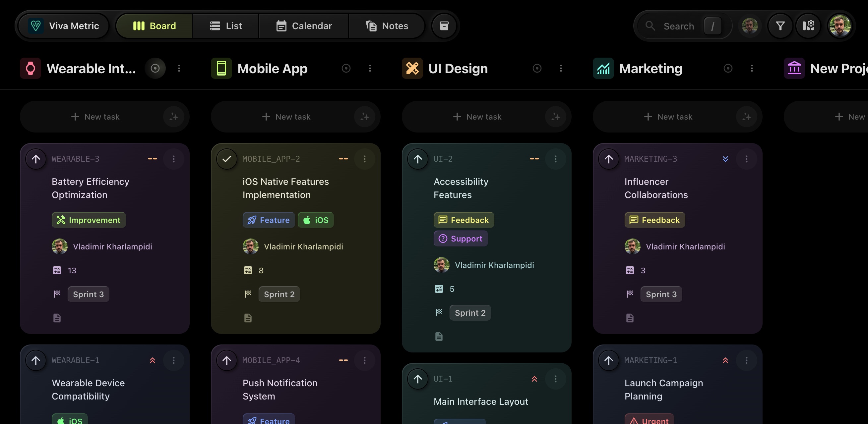Open the archive box icon
The width and height of the screenshot is (868, 424).
coord(444,26)
